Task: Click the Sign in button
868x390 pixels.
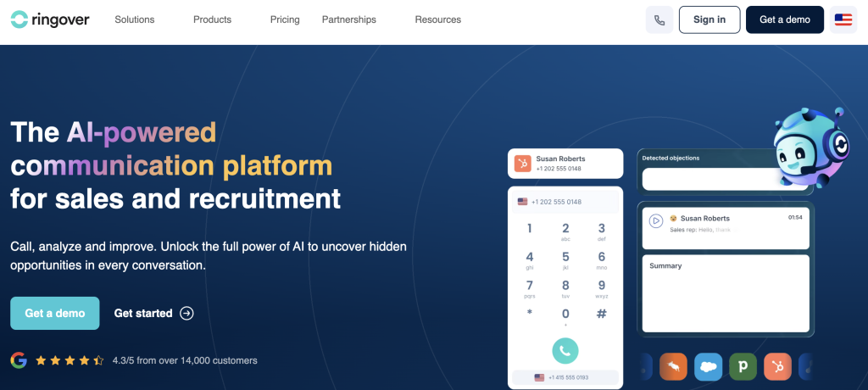Action: coord(709,20)
